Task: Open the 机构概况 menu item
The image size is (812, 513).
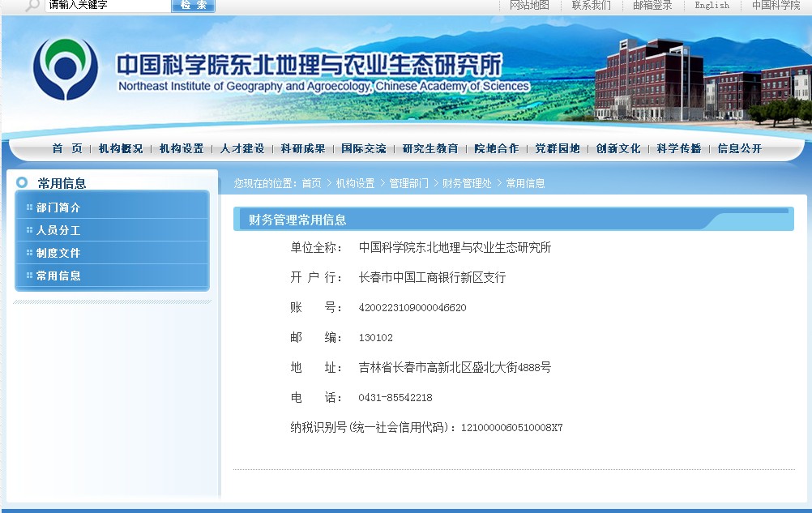Action: click(x=121, y=148)
